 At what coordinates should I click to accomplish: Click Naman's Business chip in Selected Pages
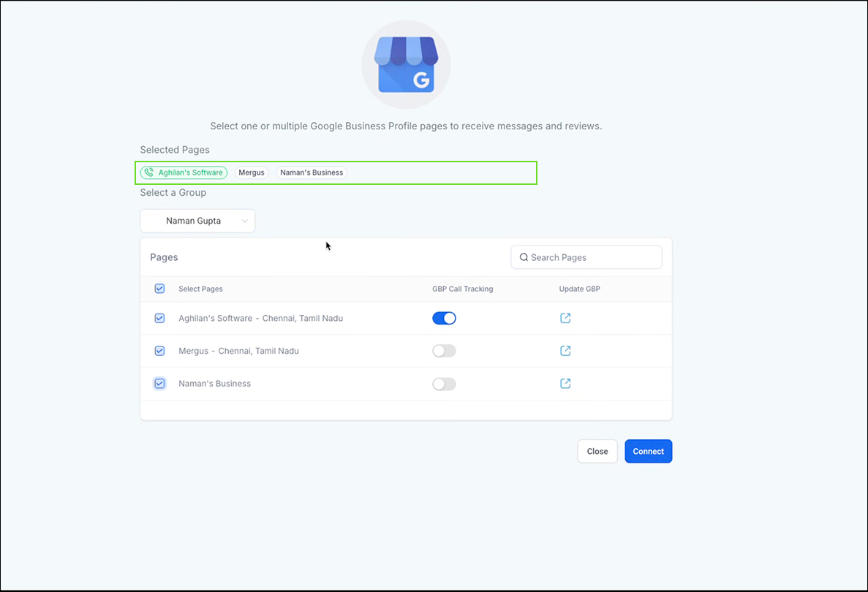(312, 172)
